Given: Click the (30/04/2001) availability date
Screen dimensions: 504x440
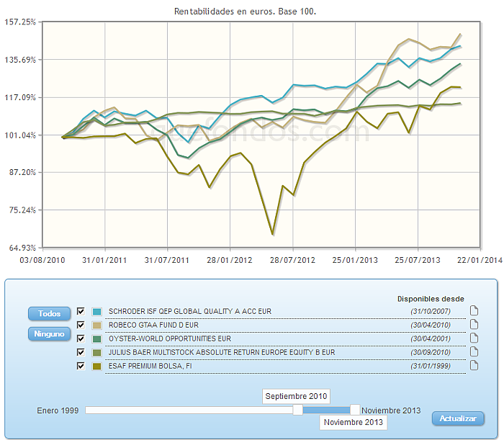Looking at the screenshot, I should click(x=431, y=338).
